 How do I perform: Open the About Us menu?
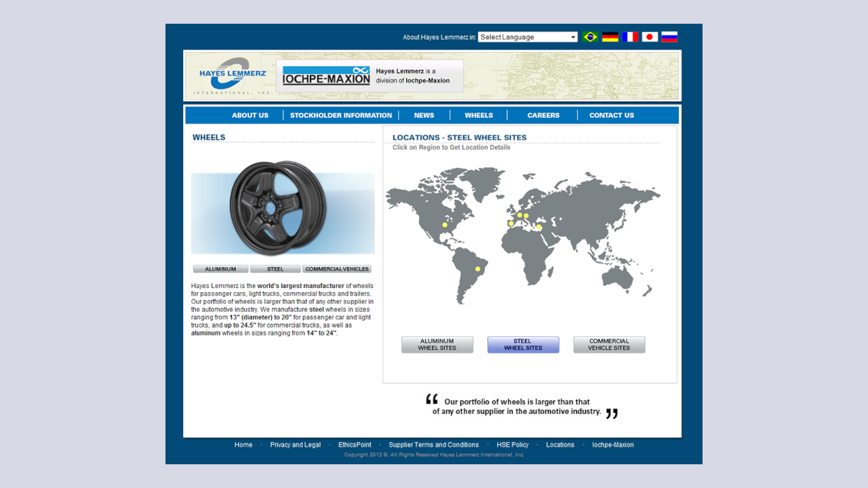[x=250, y=115]
